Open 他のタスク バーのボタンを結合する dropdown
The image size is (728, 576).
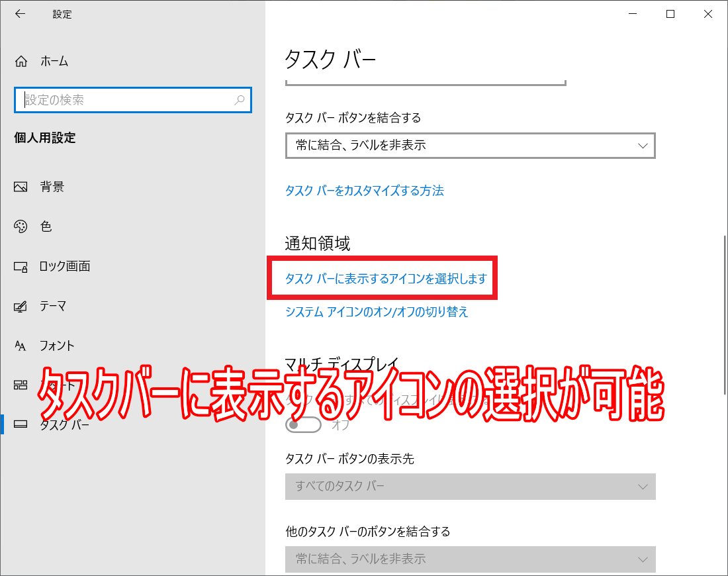pos(471,559)
